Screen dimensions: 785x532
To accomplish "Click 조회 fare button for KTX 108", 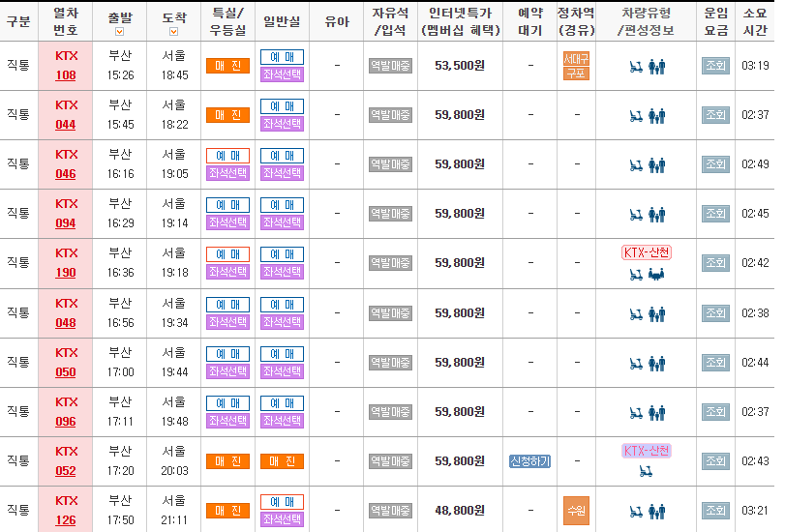I will pos(715,66).
